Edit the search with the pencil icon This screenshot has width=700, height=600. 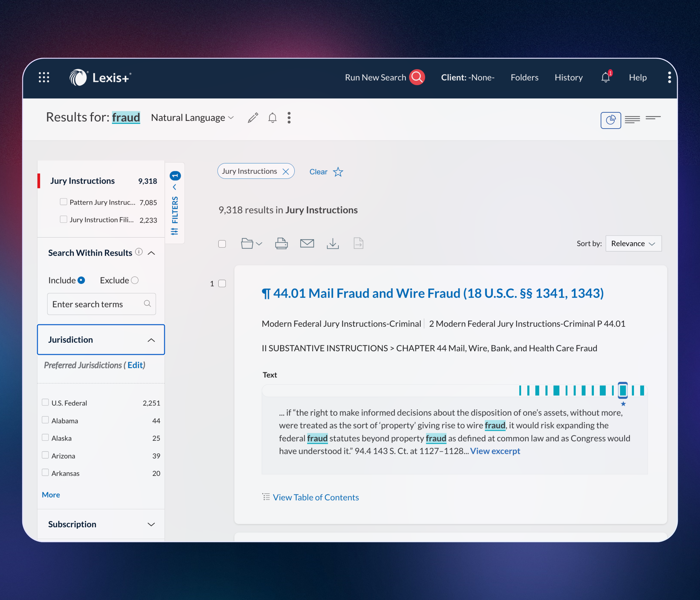(x=253, y=118)
